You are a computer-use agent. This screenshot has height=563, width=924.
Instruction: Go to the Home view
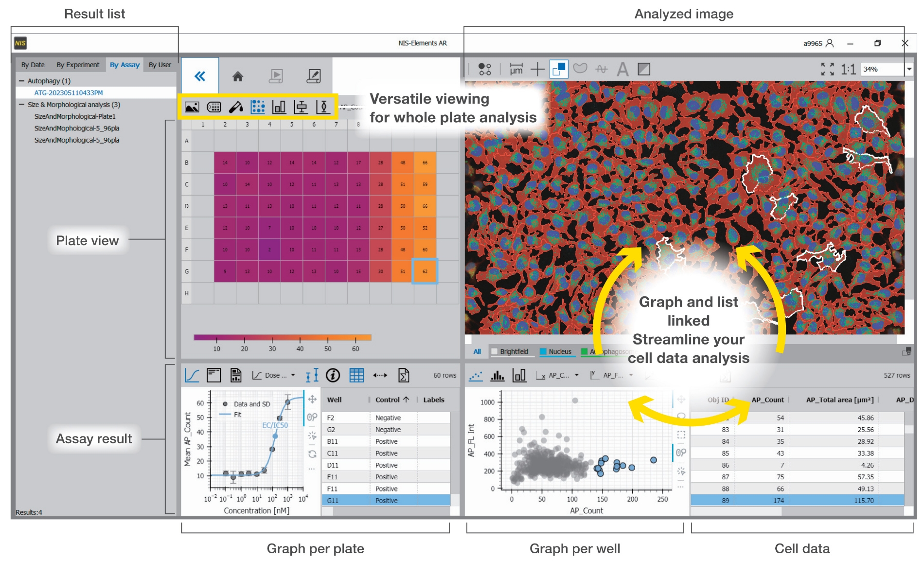click(238, 76)
